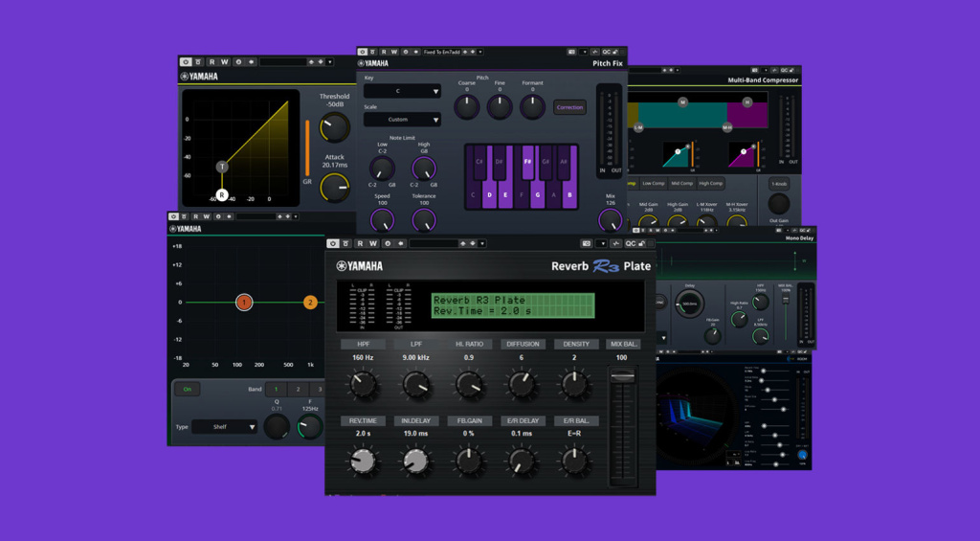Viewport: 980px width, 541px height.
Task: Open the Key dropdown showing C
Action: pos(402,91)
